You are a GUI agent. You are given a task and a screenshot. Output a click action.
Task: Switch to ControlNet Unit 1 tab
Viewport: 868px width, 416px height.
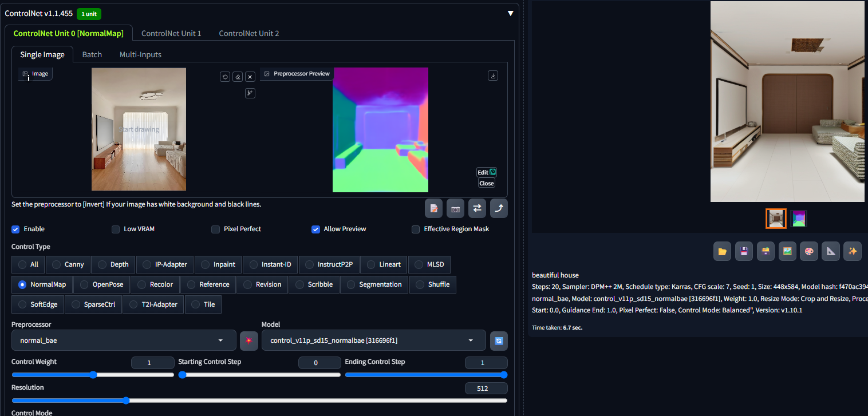[x=171, y=33]
